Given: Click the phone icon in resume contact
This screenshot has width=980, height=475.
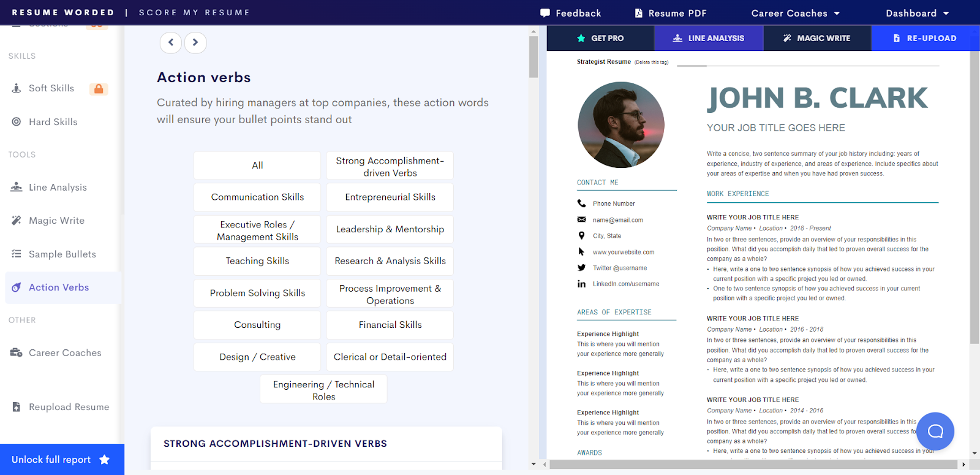Looking at the screenshot, I should click(581, 203).
